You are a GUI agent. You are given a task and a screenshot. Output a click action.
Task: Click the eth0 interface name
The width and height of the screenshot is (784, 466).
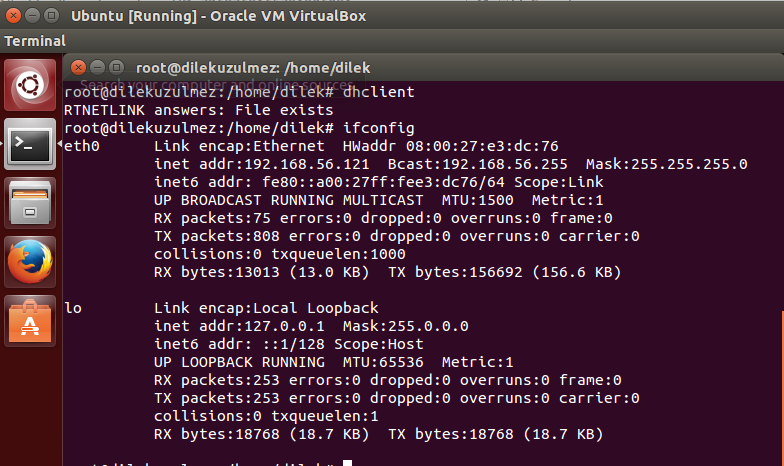click(x=82, y=146)
